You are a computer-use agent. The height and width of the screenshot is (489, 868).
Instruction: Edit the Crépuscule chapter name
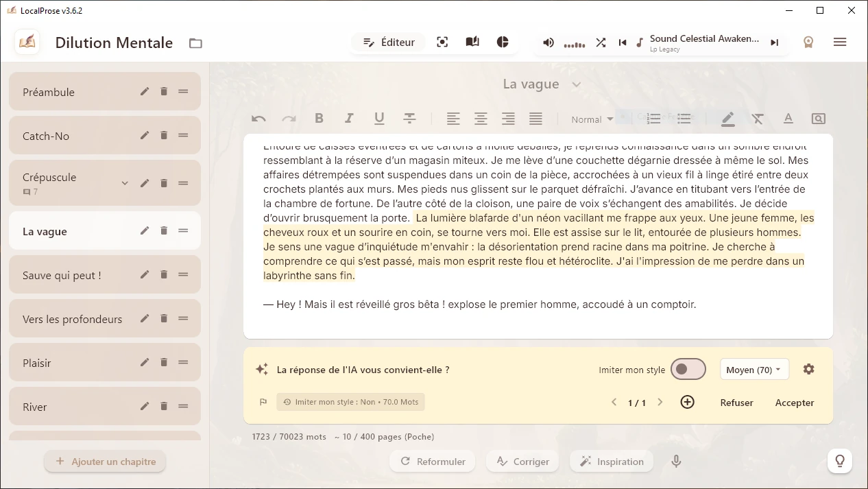tap(145, 183)
